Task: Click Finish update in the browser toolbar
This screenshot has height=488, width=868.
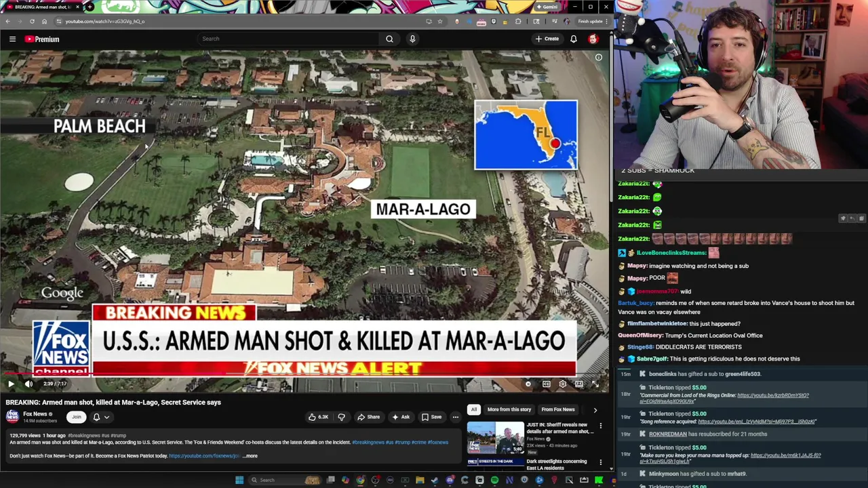Action: (x=589, y=21)
